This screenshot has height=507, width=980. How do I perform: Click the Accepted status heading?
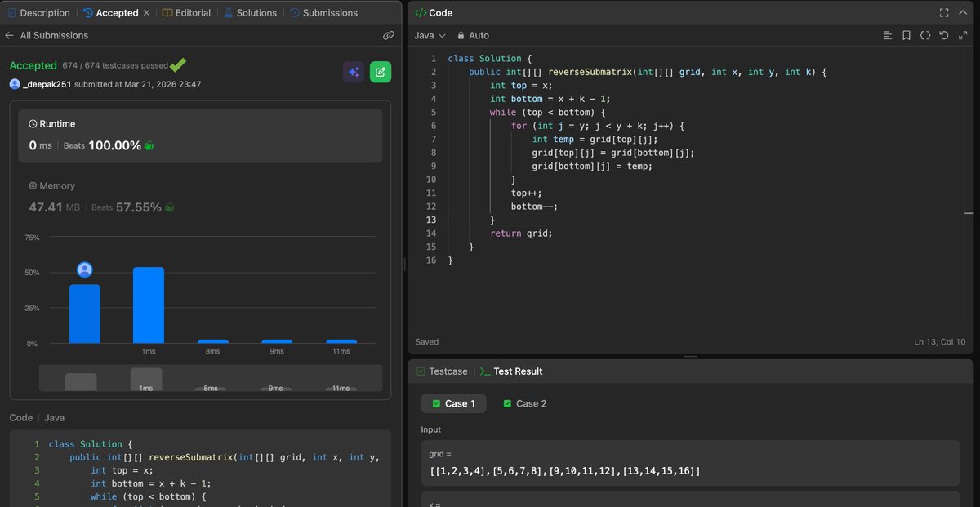point(33,65)
